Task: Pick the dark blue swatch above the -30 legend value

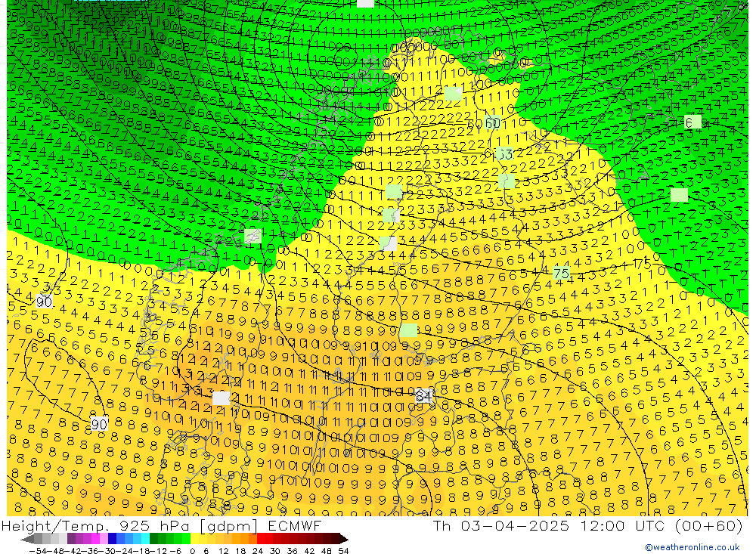Action: (113, 539)
